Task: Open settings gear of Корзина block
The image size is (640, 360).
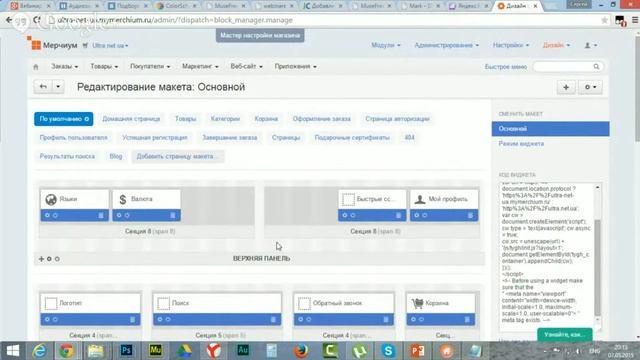Action: click(x=413, y=319)
